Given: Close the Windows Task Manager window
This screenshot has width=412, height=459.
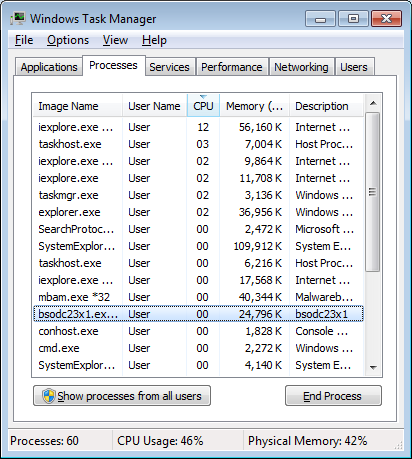Looking at the screenshot, I should (x=386, y=19).
